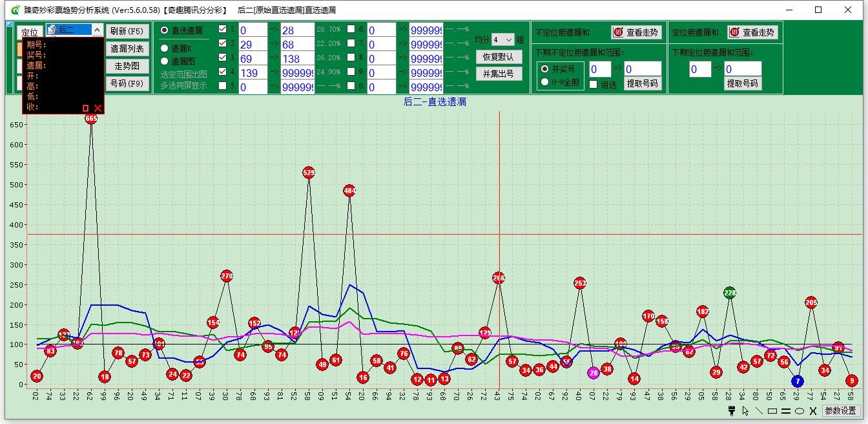Close the black info popup with red X
Screen dimensions: 868x424
point(98,108)
